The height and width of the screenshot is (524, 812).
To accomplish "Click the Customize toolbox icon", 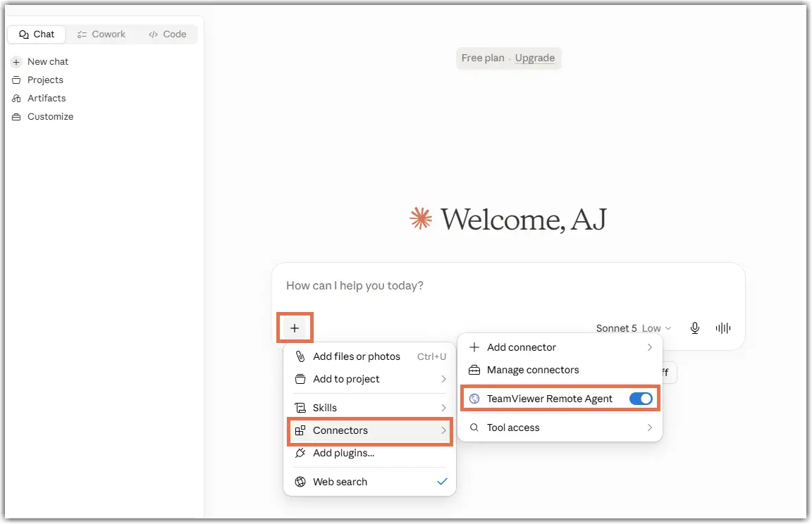I will pos(16,117).
